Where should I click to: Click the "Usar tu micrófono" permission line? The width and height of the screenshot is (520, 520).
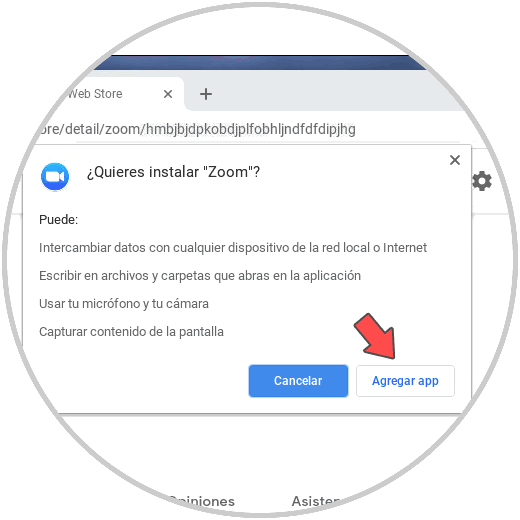[x=124, y=304]
